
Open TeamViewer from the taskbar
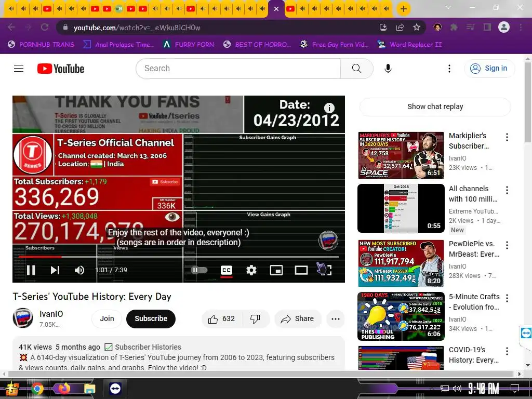(x=115, y=389)
